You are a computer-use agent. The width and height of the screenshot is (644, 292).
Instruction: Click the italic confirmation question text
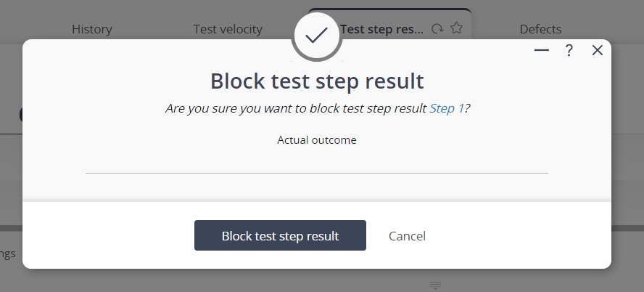pyautogui.click(x=296, y=108)
